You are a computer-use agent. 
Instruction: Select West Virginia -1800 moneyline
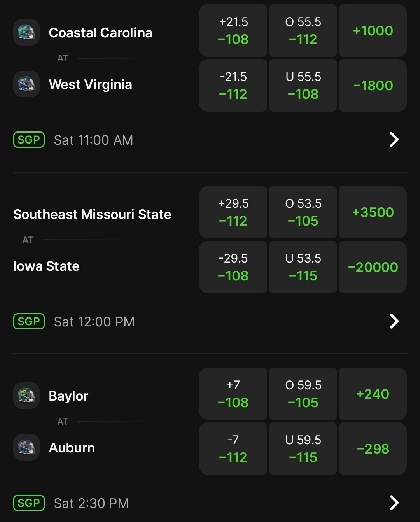[373, 86]
